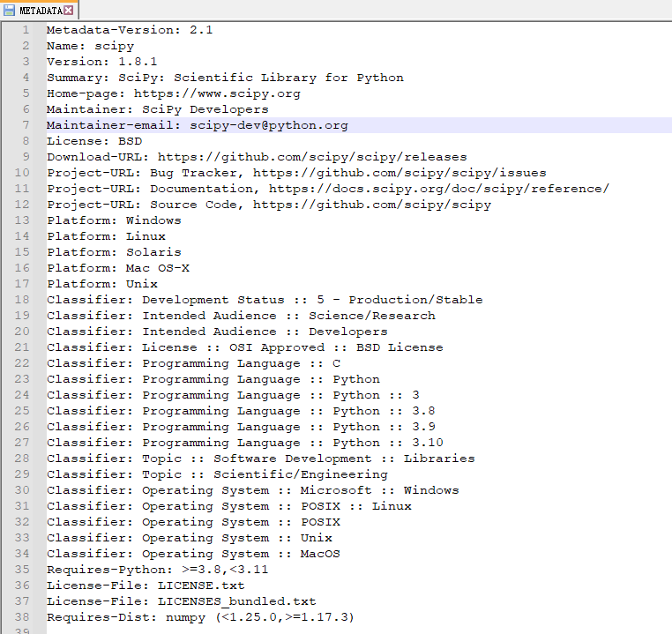Click line number 7 in the margin
The height and width of the screenshot is (634, 672).
coord(26,125)
